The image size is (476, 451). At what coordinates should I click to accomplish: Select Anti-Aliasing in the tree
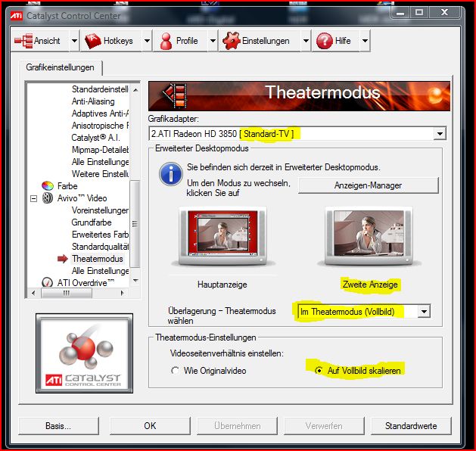93,101
